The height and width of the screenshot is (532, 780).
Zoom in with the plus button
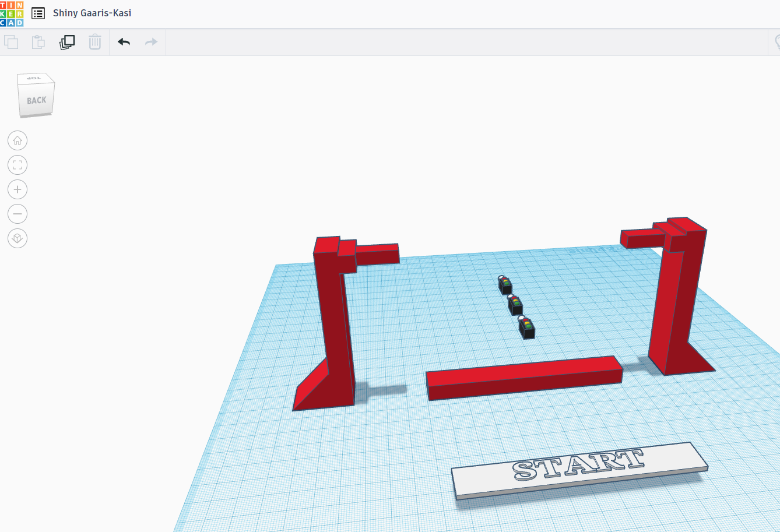[x=17, y=189]
